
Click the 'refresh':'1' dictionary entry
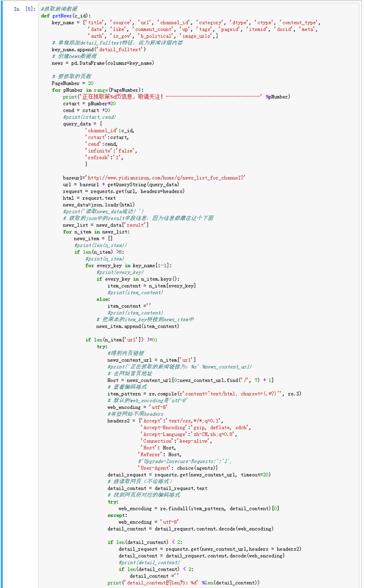click(104, 157)
